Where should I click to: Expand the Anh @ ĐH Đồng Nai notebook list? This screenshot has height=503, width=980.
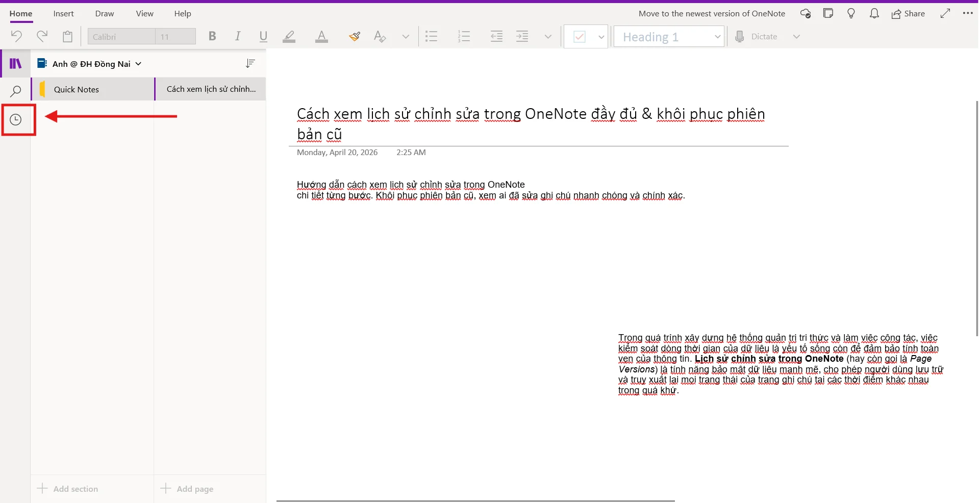pos(90,64)
